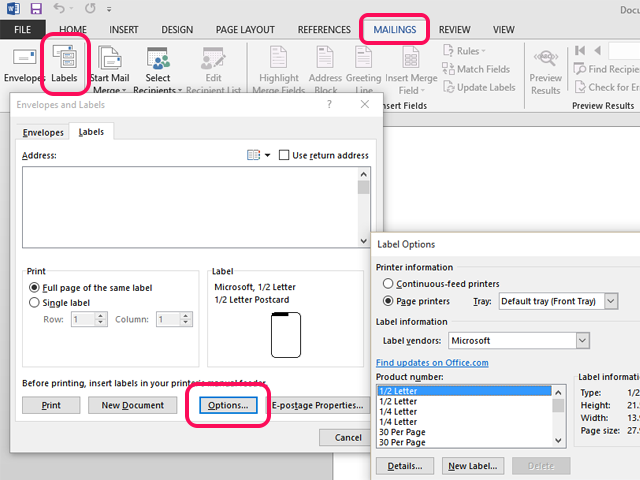This screenshot has width=640, height=480.
Task: Click the Details... button
Action: [x=404, y=466]
